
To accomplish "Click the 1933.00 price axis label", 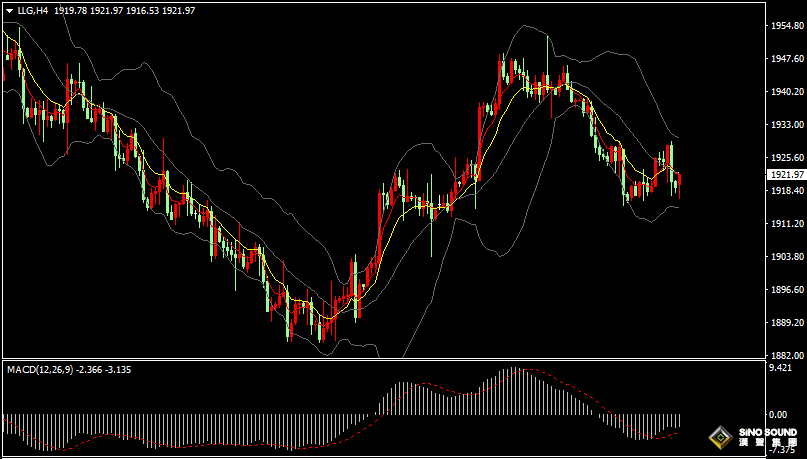I will coord(785,125).
